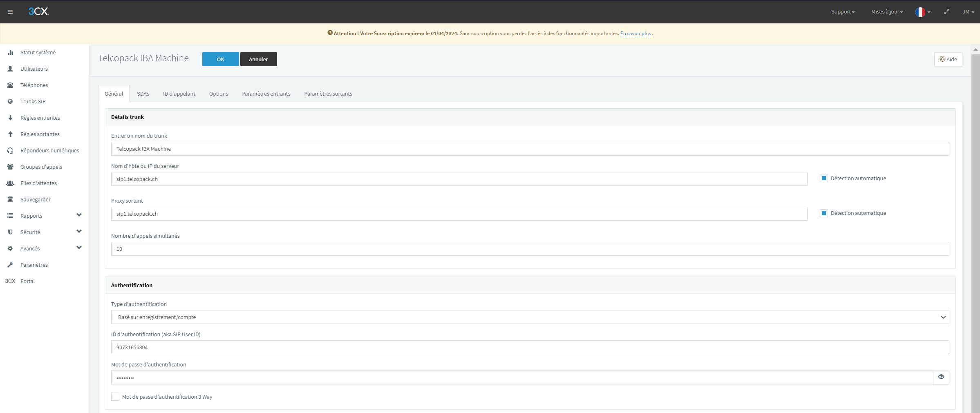Viewport: 980px width, 413px height.
Task: Click the ID d'authentification field
Action: [x=530, y=347]
